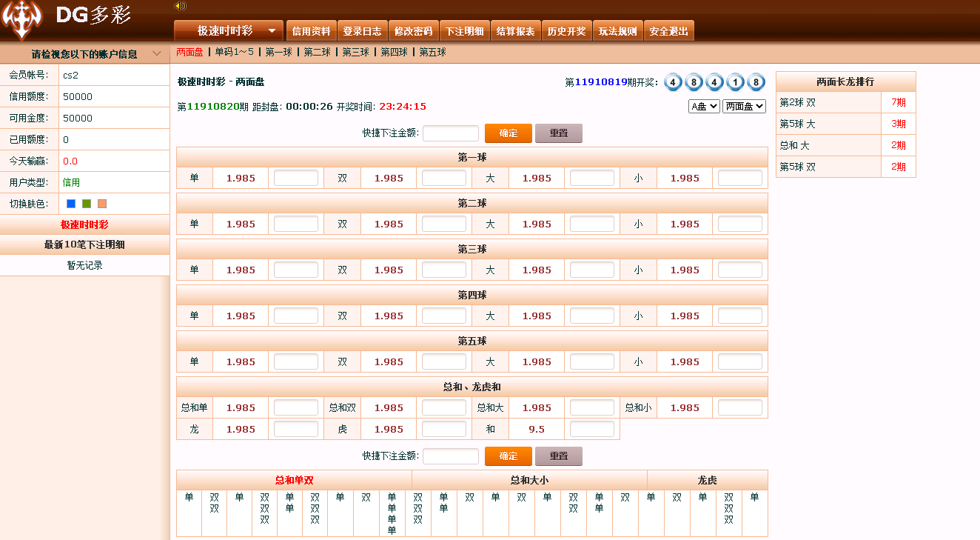The width and height of the screenshot is (980, 540).
Task: Open the 总和大小 statistics tab
Action: 529,480
